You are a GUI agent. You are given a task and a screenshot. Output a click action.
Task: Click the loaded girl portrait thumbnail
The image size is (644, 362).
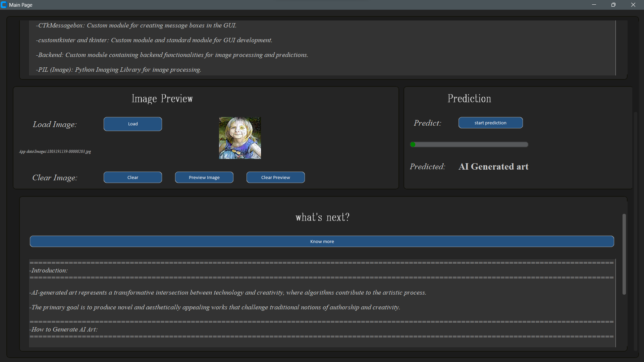(x=240, y=138)
